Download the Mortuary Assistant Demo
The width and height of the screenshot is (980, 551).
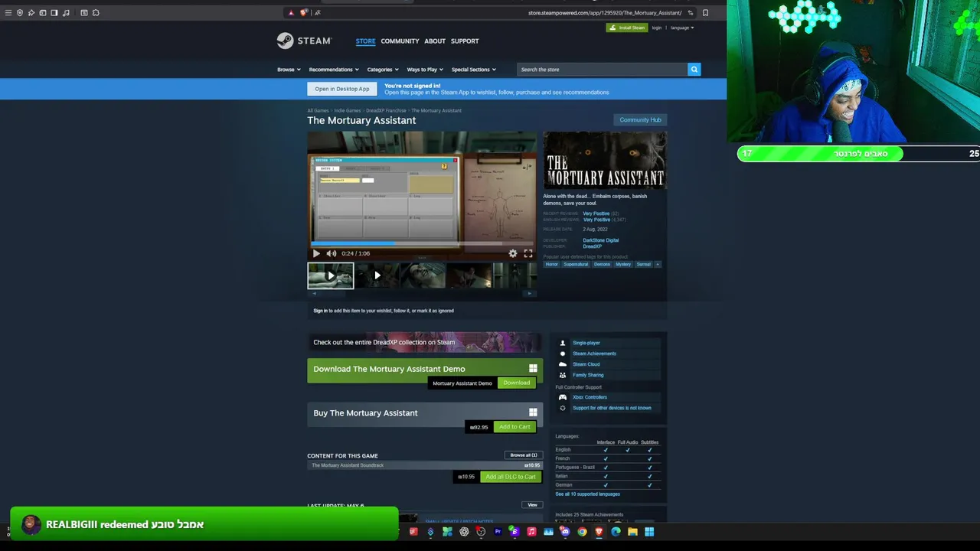point(516,383)
